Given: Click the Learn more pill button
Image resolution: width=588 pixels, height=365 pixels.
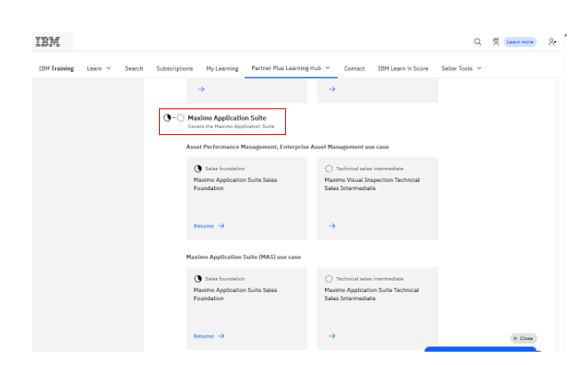Looking at the screenshot, I should click(520, 42).
